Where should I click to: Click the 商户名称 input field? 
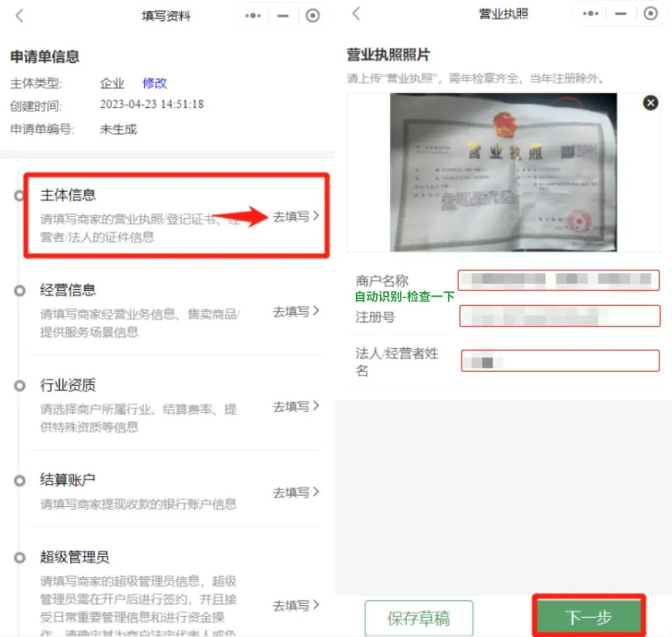point(558,280)
